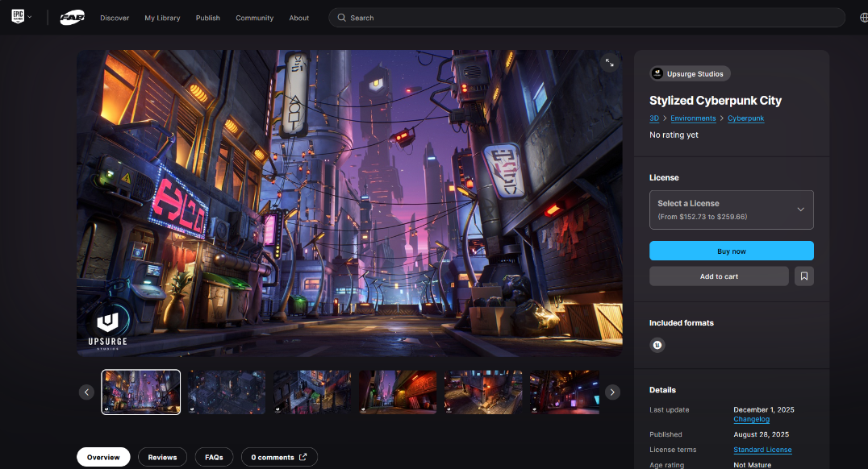Click the 'Included formats' heading
The height and width of the screenshot is (469, 868).
point(682,323)
